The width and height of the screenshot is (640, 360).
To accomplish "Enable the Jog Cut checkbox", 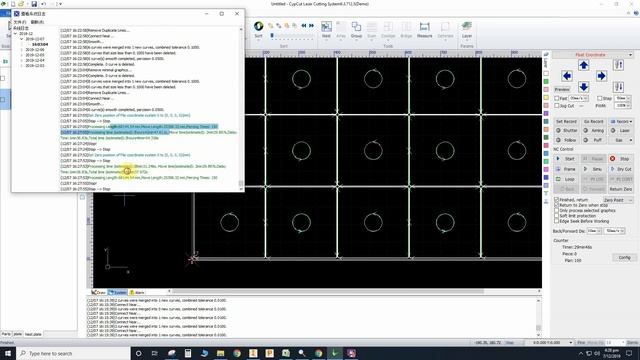I will 557,106.
